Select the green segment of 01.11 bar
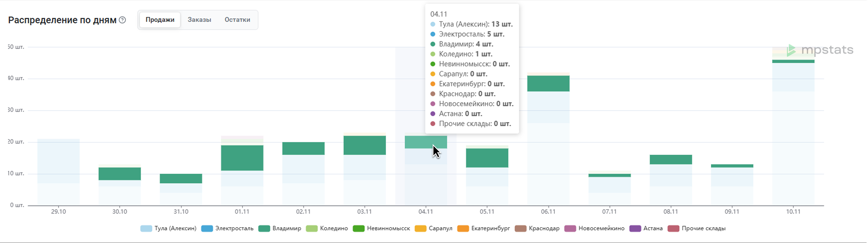Image resolution: width=868 pixels, height=243 pixels. pos(242,158)
